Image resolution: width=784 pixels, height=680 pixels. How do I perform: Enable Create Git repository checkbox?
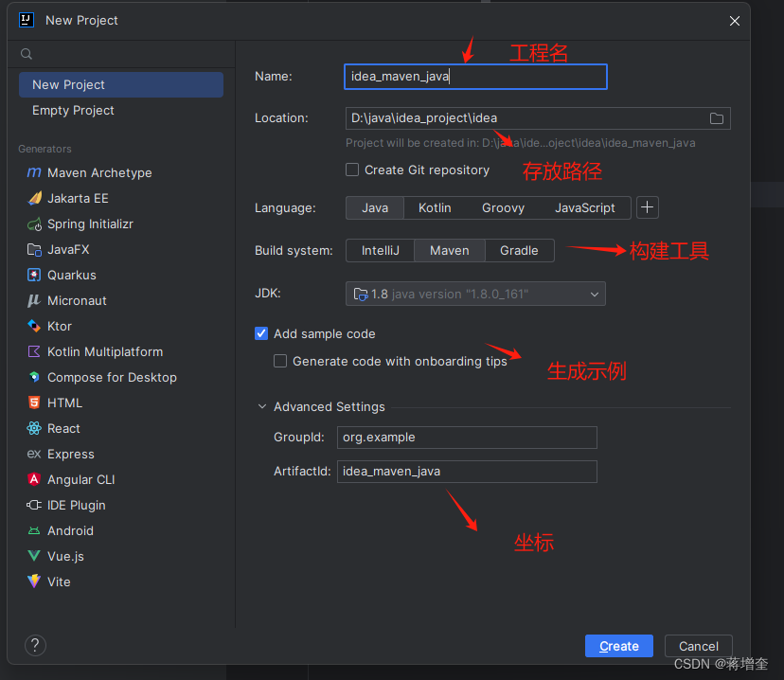352,170
